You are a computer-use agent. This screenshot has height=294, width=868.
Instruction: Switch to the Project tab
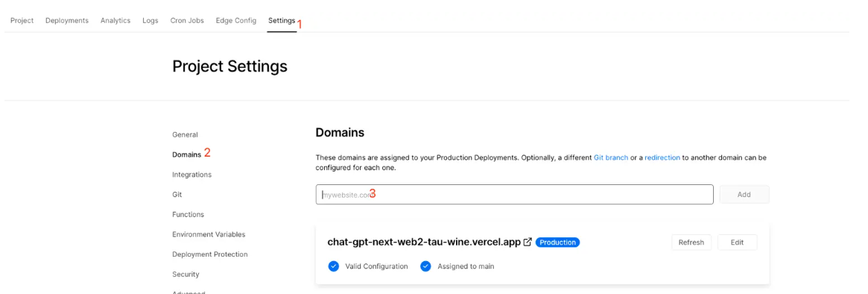point(22,21)
